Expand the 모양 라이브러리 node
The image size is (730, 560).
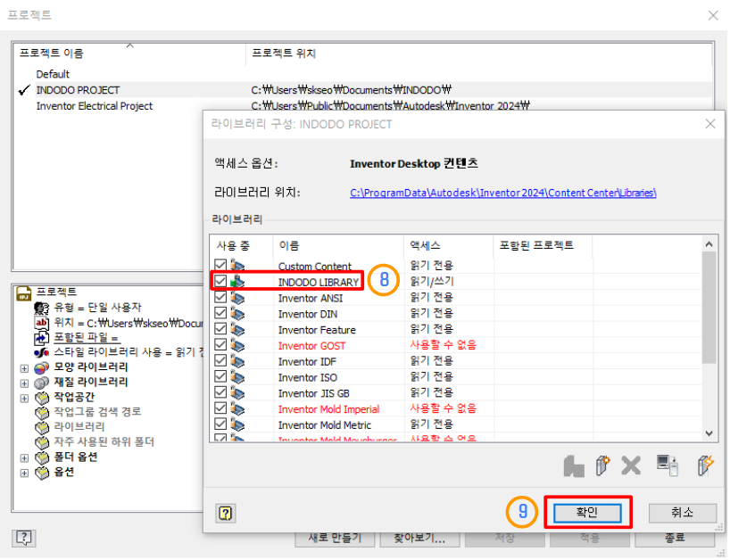point(24,369)
